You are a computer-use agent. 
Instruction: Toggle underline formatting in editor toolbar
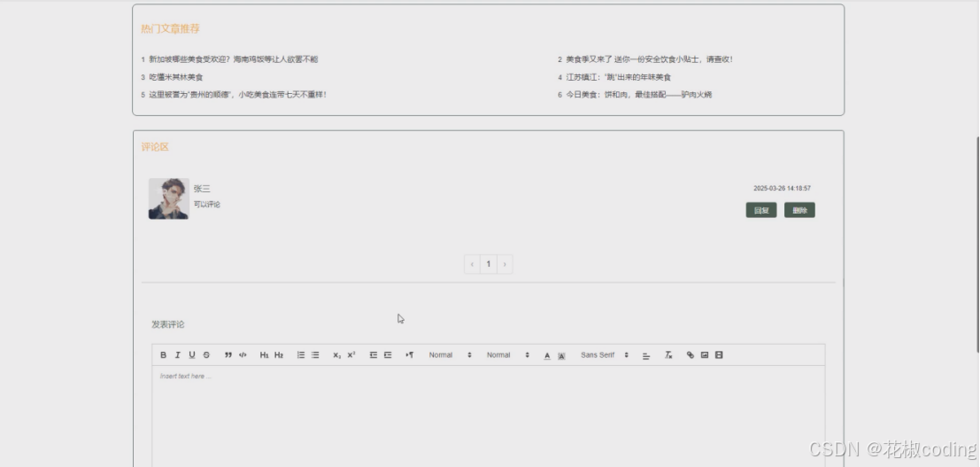tap(192, 355)
